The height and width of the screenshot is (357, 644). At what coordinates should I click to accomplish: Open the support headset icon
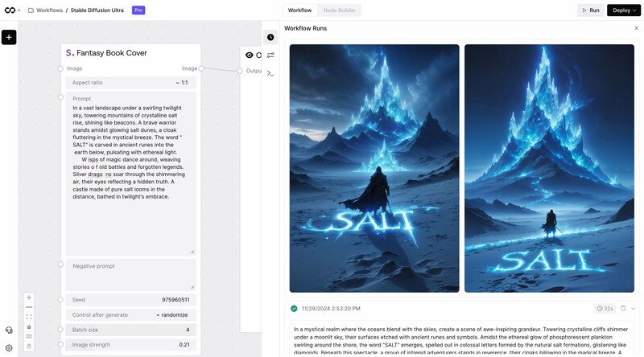click(x=9, y=330)
